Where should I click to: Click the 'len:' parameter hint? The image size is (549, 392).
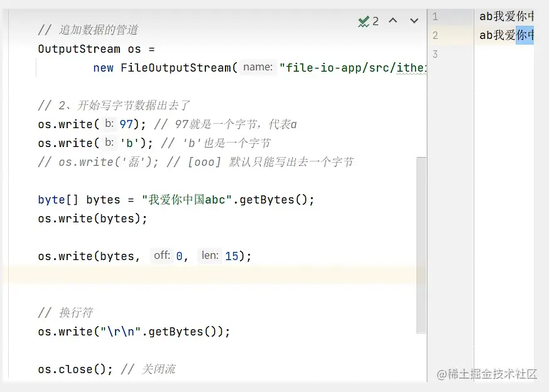210,256
